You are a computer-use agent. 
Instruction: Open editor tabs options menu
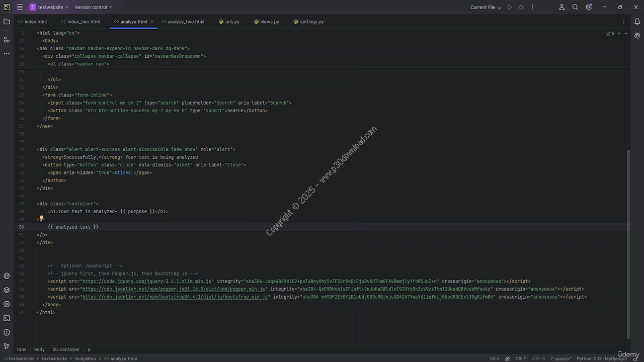[624, 22]
